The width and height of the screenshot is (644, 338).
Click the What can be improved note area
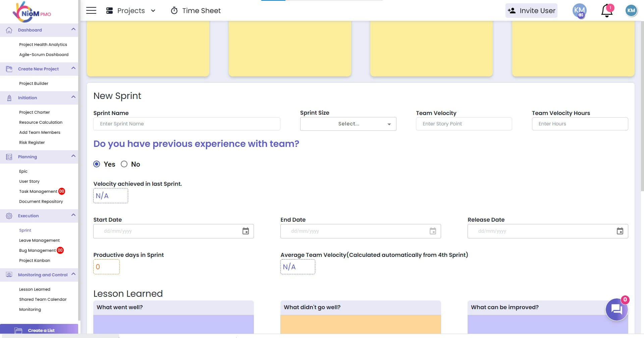click(x=548, y=324)
